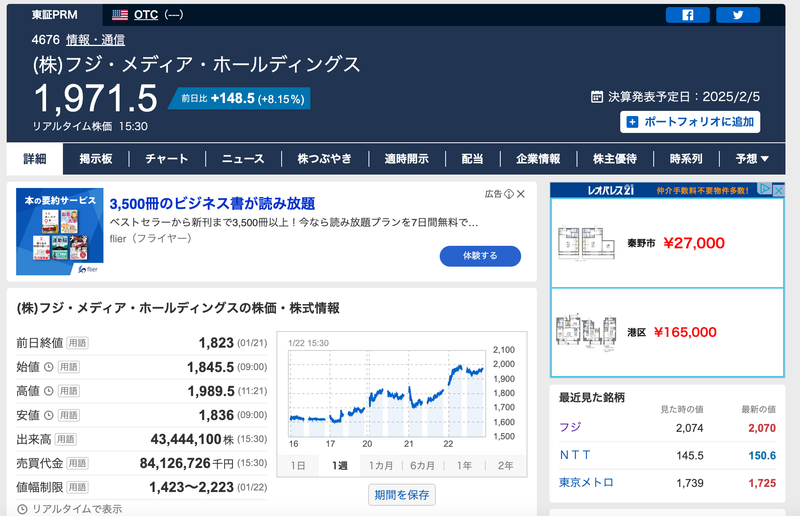Set chart range to 1日

point(298,465)
